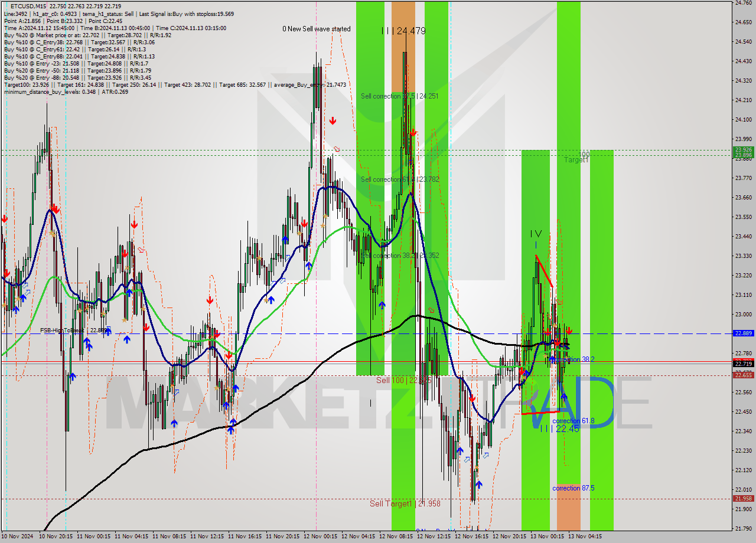
Task: Select the green 'Target1' label
Action: (576, 160)
